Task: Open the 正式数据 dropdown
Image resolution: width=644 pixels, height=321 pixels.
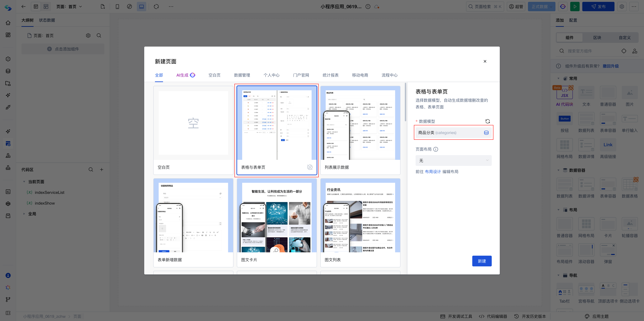Action: coord(542,7)
